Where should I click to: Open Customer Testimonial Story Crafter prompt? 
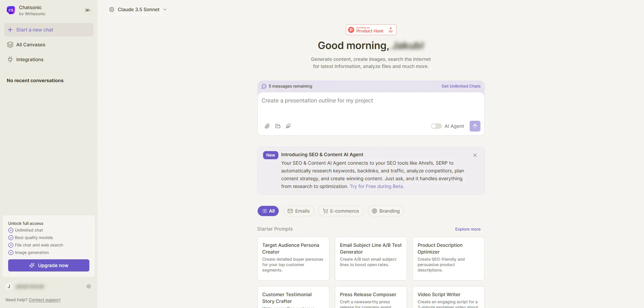tap(293, 297)
